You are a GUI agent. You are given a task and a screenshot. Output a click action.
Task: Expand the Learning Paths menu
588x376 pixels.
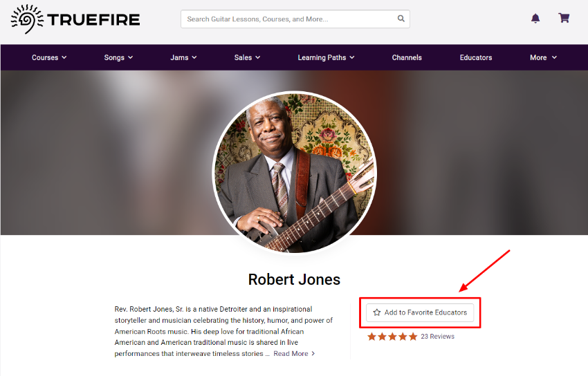point(326,57)
